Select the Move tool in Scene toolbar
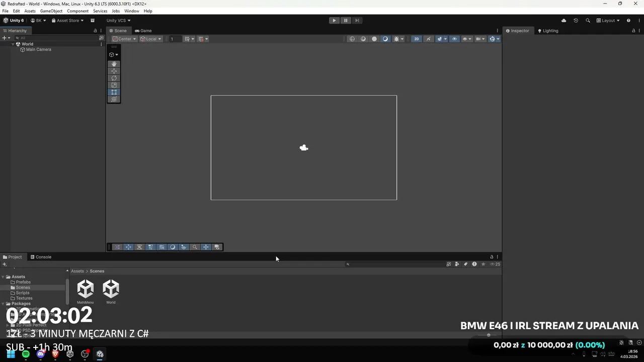This screenshot has width=644, height=362. pyautogui.click(x=114, y=71)
